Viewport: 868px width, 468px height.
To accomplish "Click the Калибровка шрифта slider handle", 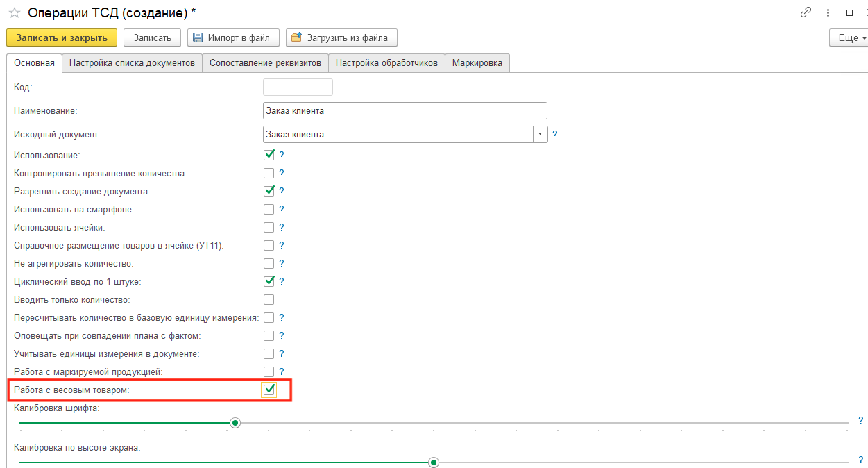I will point(235,422).
